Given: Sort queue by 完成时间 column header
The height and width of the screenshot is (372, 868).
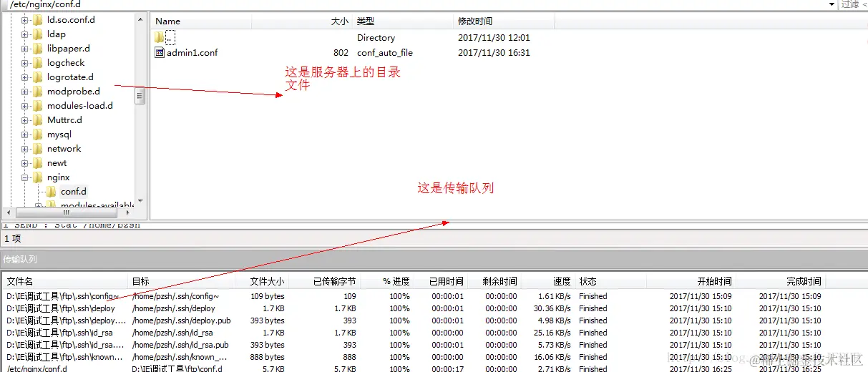Looking at the screenshot, I should click(781, 282).
